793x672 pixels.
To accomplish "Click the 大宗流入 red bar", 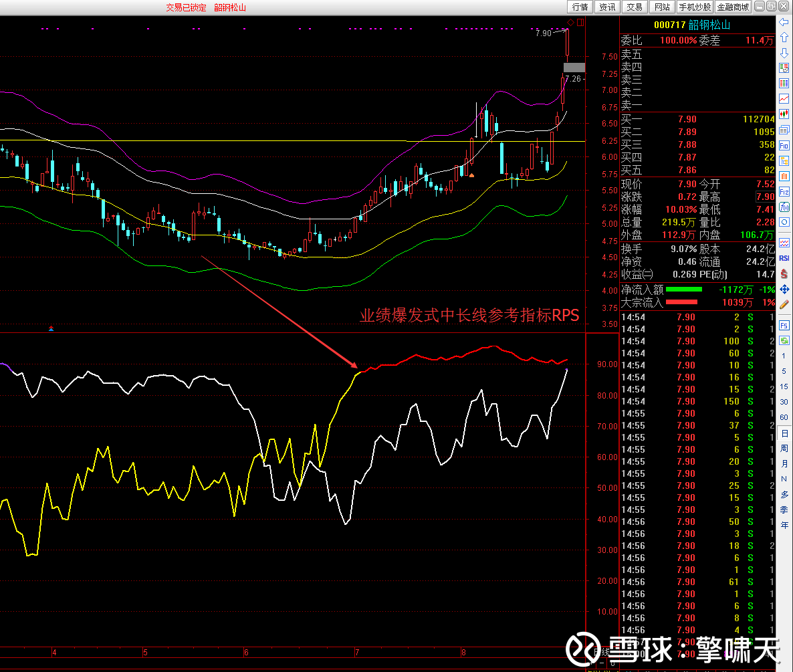I will point(682,302).
